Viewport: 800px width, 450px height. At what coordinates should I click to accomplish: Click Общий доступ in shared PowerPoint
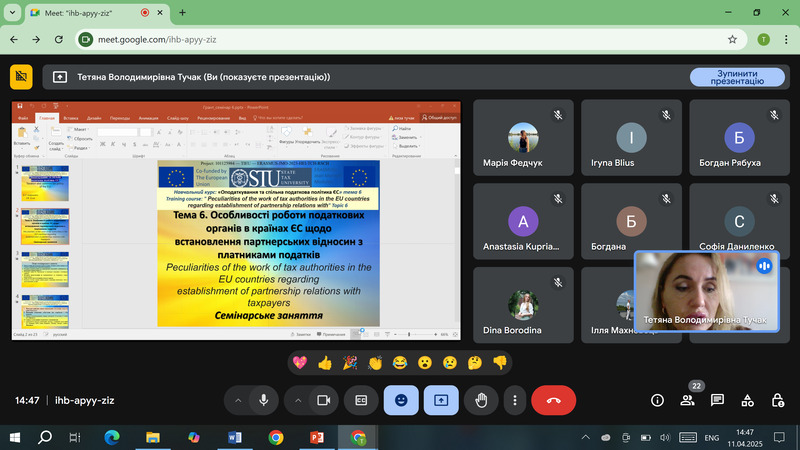point(439,117)
